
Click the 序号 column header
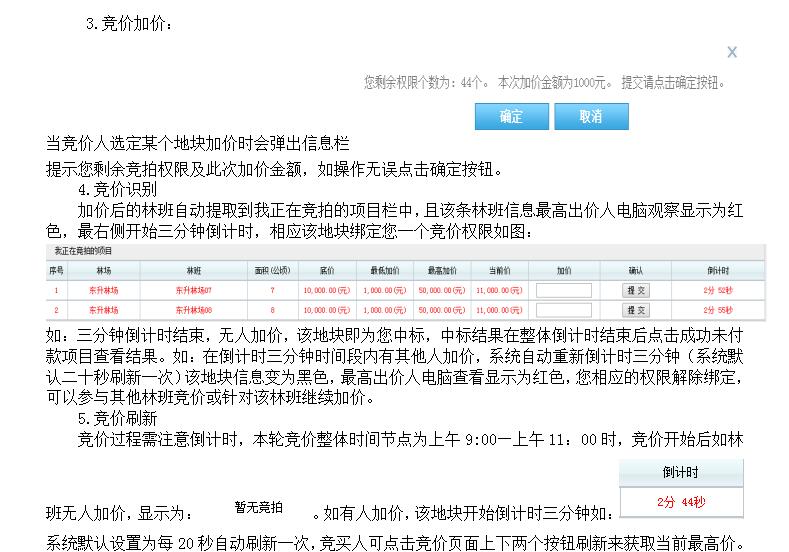tap(57, 271)
